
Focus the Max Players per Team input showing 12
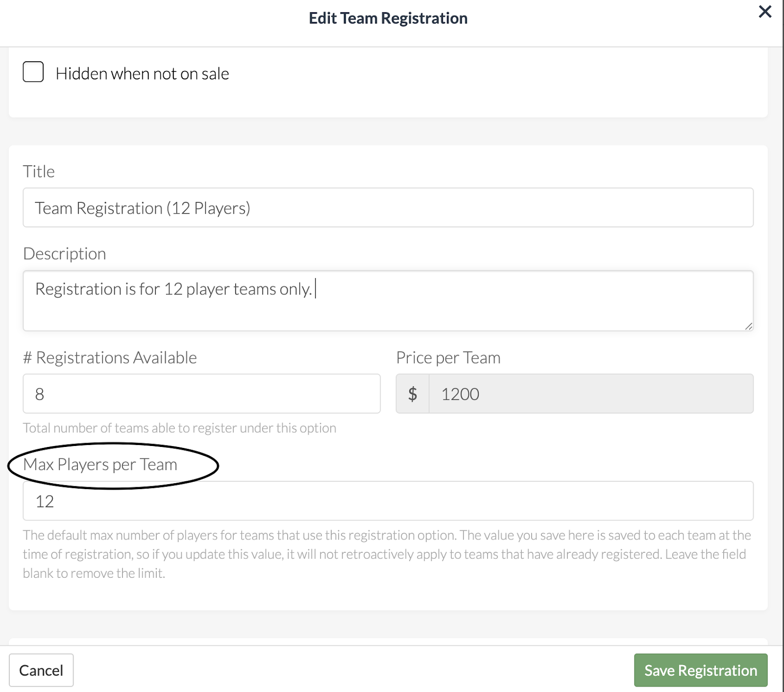pos(388,501)
